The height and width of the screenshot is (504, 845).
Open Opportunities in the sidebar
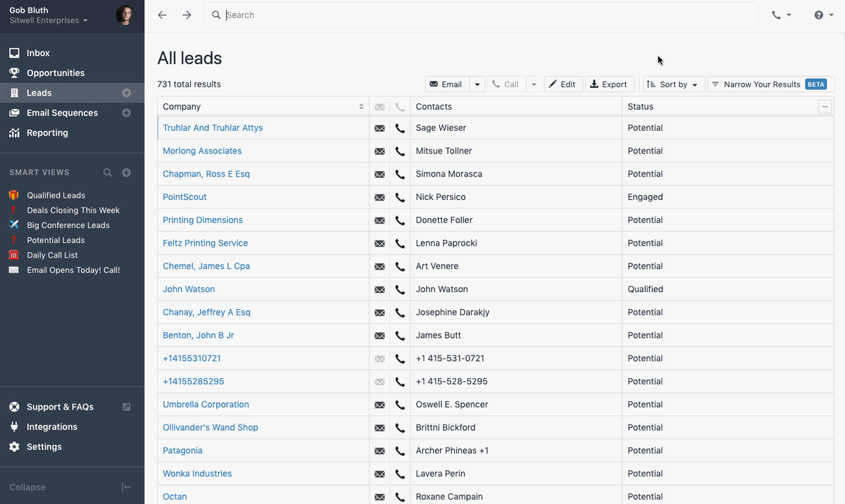[56, 73]
